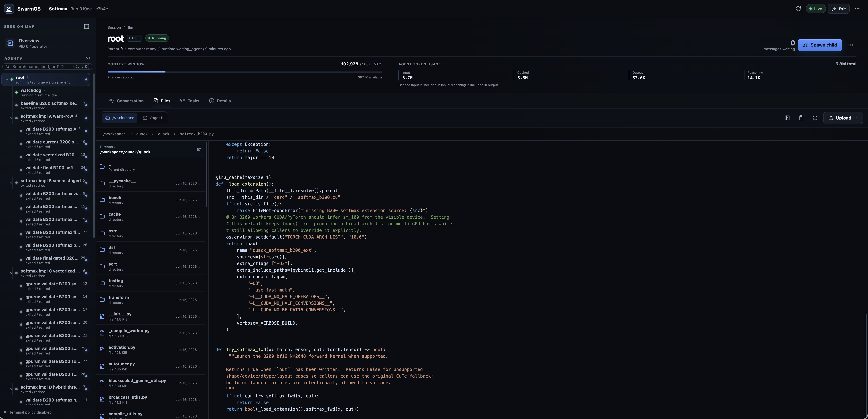The width and height of the screenshot is (868, 419).
Task: Focus the agent search field
Action: click(x=47, y=66)
